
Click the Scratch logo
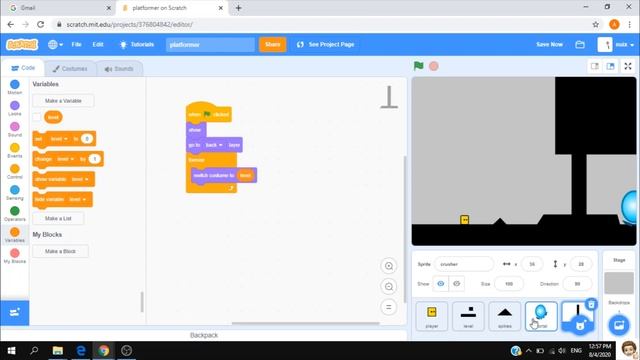pyautogui.click(x=22, y=44)
